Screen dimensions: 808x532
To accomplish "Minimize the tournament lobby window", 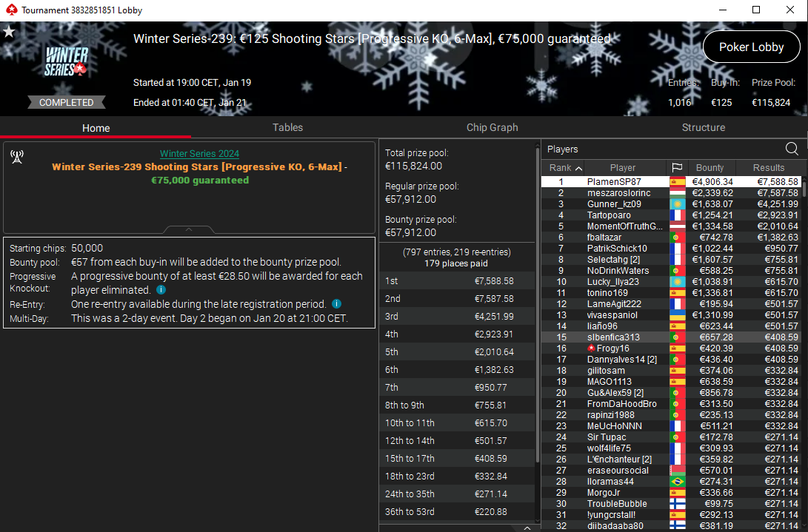I will 722,10.
